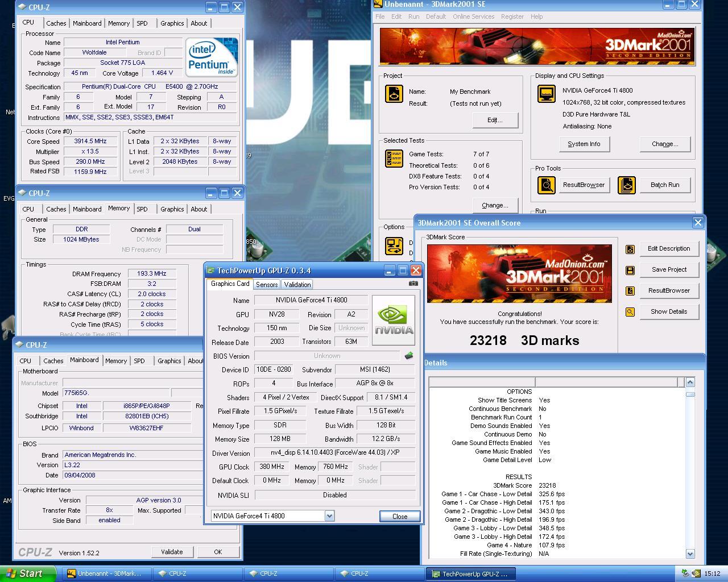Click the Driver Version field in GPU-Z
This screenshot has height=582, width=728.
[x=334, y=453]
